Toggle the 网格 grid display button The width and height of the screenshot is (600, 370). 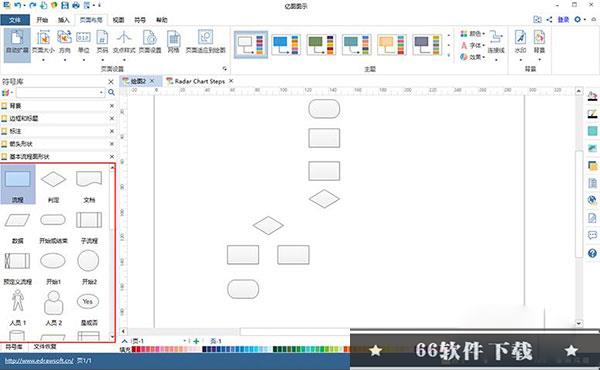[173, 42]
